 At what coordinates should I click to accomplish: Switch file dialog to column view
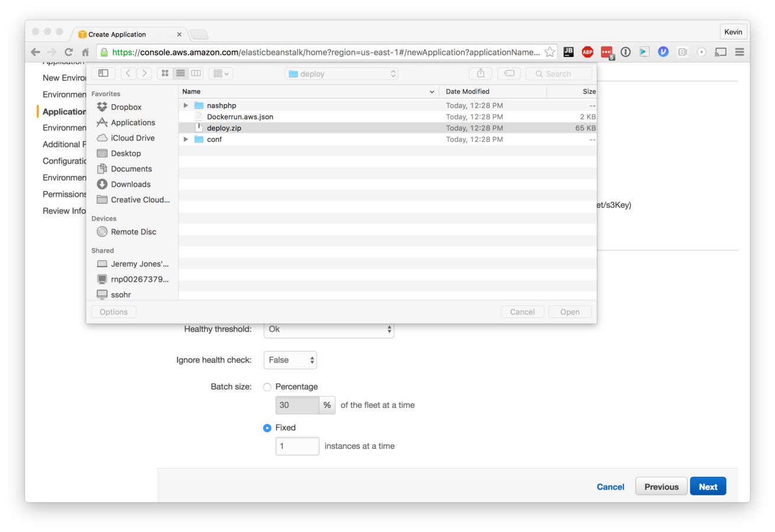(x=196, y=73)
